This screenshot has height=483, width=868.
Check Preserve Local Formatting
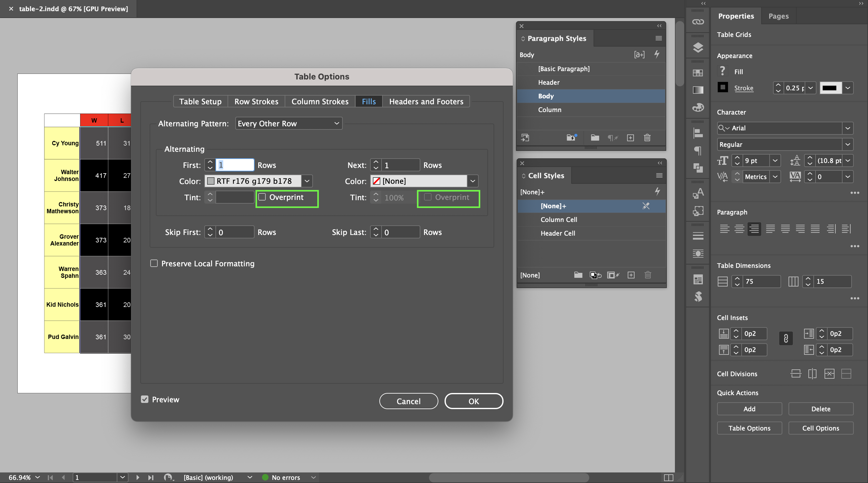(x=154, y=264)
